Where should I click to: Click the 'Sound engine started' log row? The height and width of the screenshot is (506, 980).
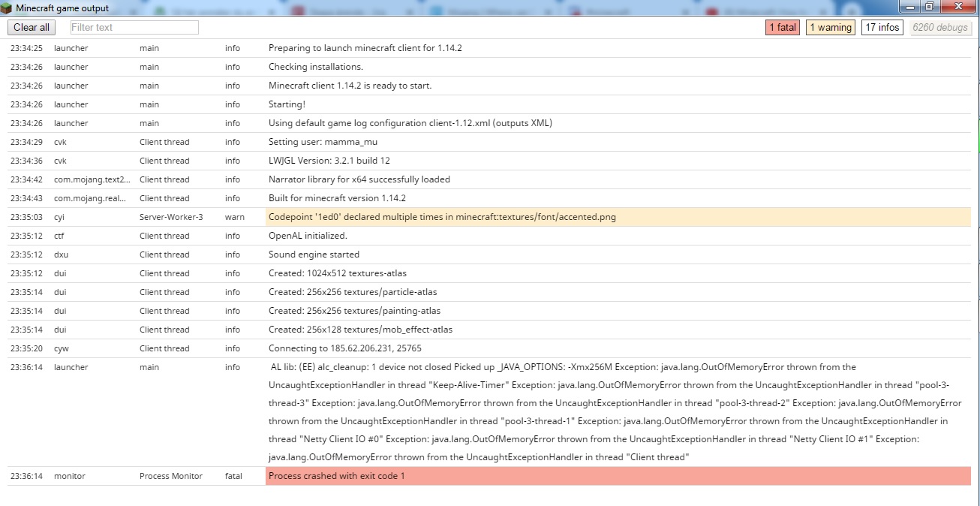[314, 255]
